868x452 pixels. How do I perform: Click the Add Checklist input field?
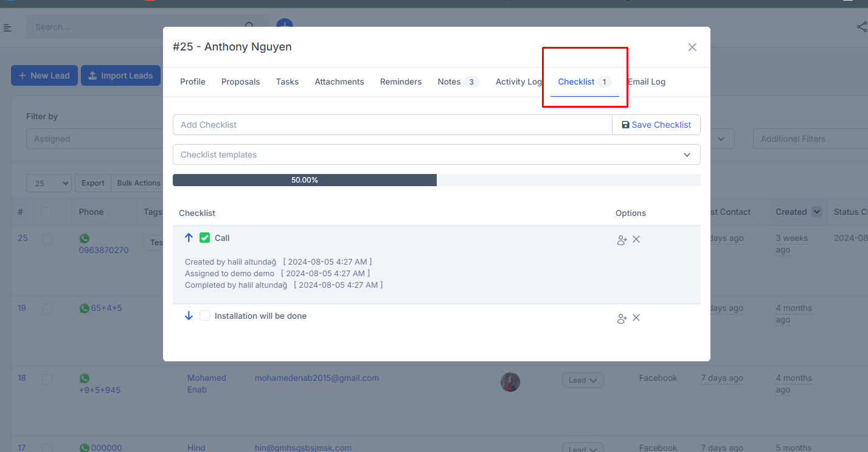(389, 125)
